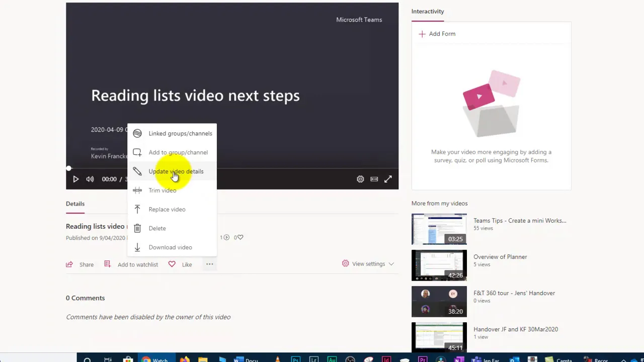Like the video with heart icon
The image size is (644, 362).
tap(180, 264)
